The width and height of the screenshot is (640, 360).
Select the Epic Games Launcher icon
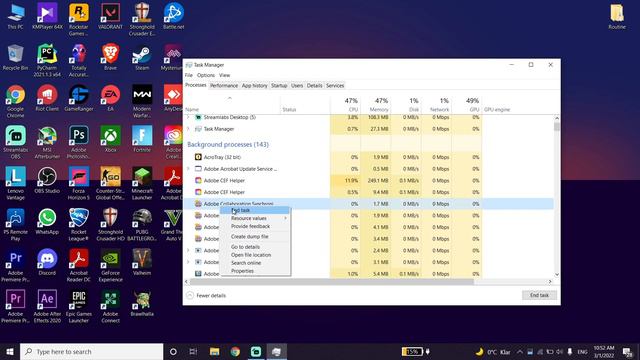click(x=79, y=306)
